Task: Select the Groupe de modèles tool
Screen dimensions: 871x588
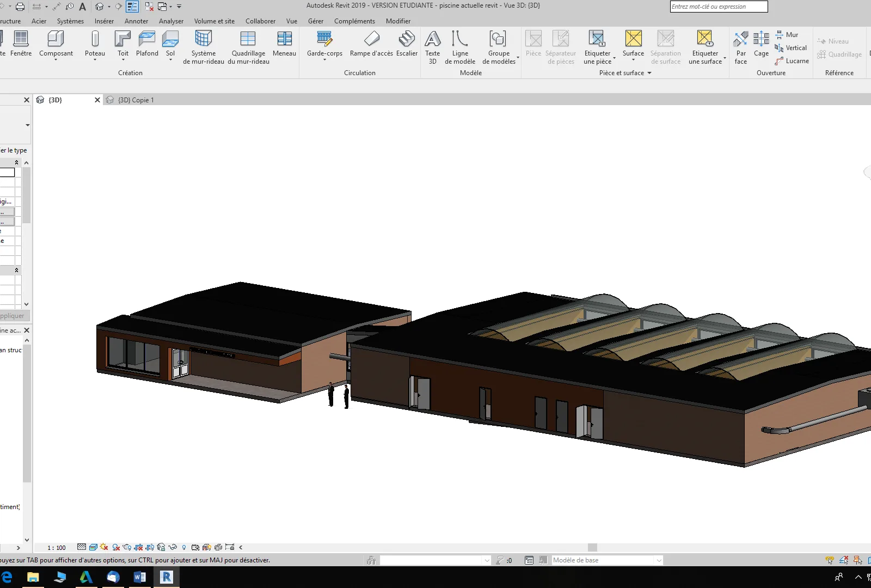Action: pos(499,47)
